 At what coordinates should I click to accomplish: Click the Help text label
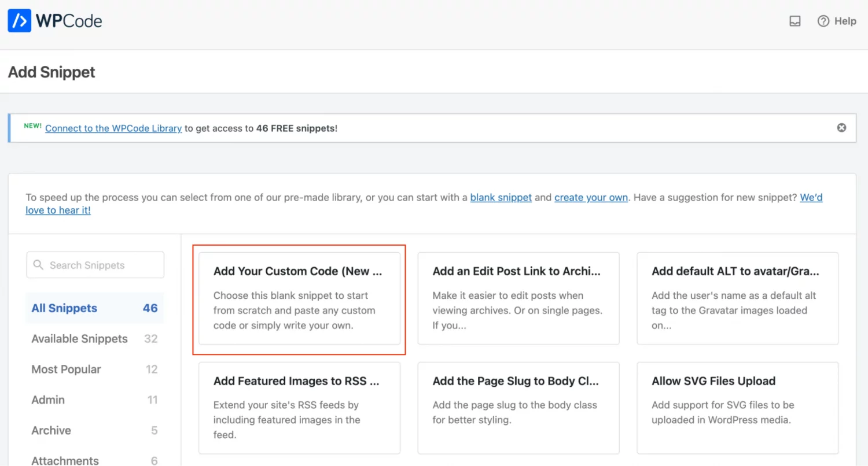click(x=845, y=21)
